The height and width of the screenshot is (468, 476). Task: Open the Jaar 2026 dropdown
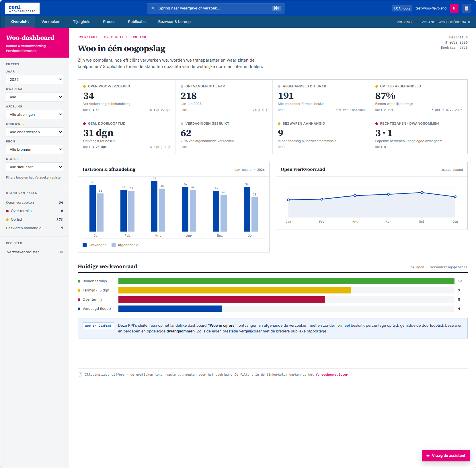pyautogui.click(x=34, y=80)
